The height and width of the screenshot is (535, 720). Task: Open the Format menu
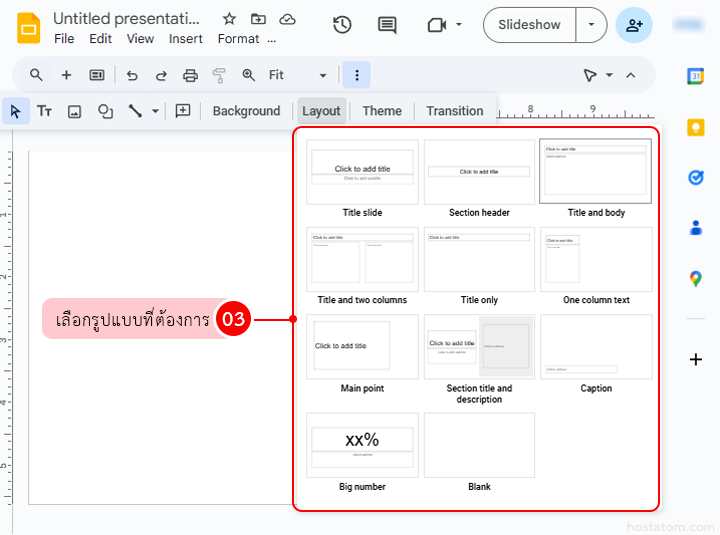[238, 39]
